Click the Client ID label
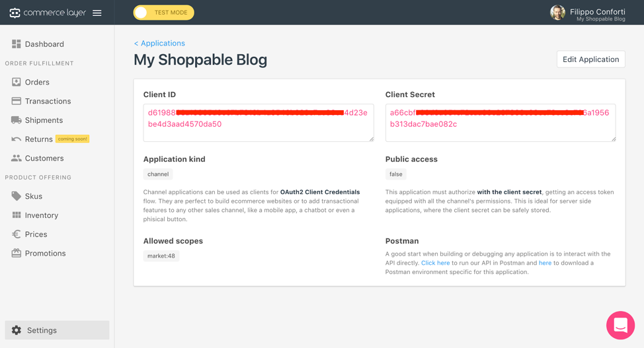This screenshot has height=348, width=644. pos(159,94)
